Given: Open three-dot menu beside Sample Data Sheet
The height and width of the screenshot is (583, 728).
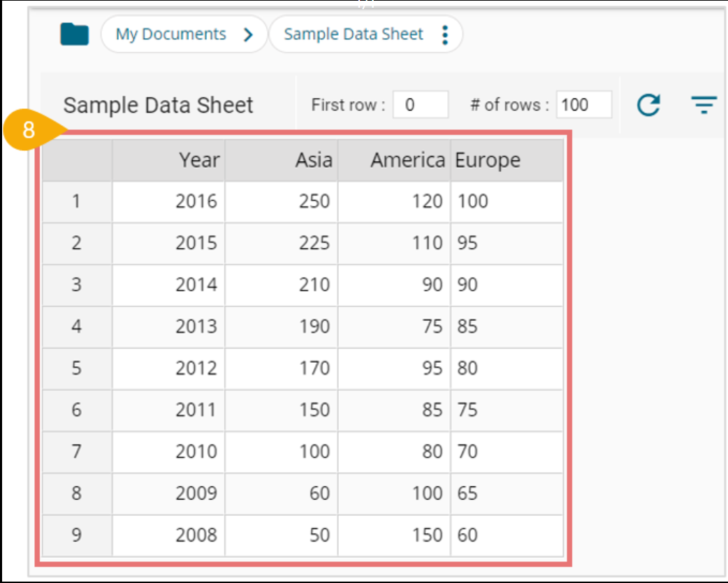Looking at the screenshot, I should (445, 35).
